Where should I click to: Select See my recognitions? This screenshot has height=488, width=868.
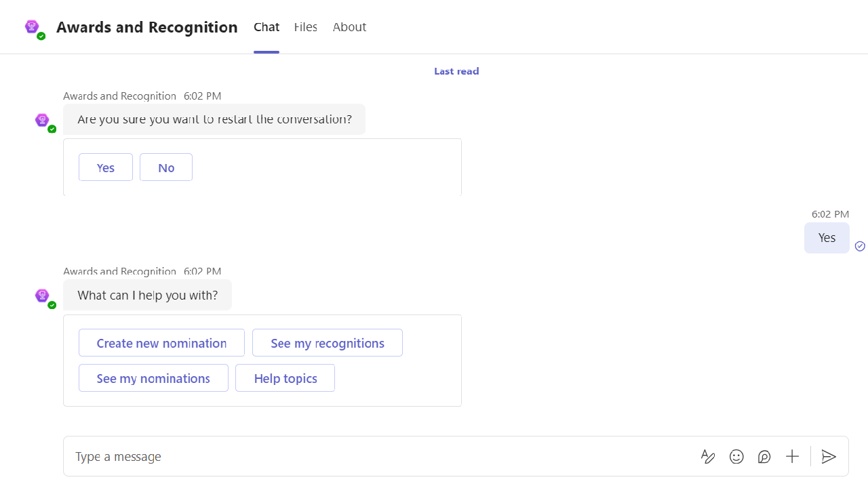[x=328, y=343]
